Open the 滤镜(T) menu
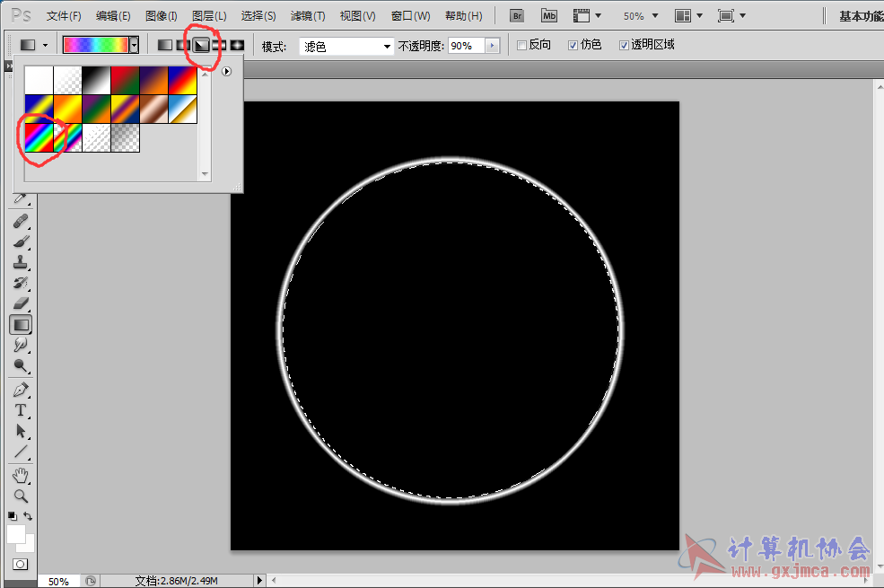The width and height of the screenshot is (884, 588). pyautogui.click(x=308, y=16)
